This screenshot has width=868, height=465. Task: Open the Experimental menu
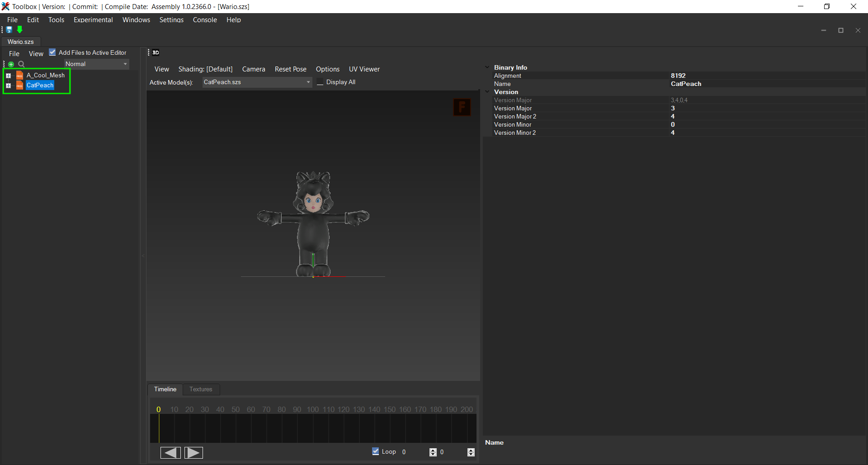(93, 20)
